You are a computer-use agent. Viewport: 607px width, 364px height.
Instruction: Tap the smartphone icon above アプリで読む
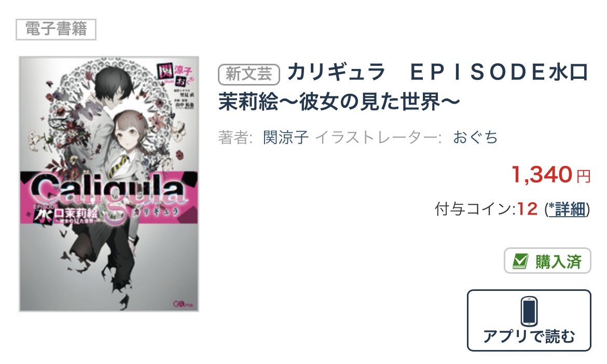[529, 311]
